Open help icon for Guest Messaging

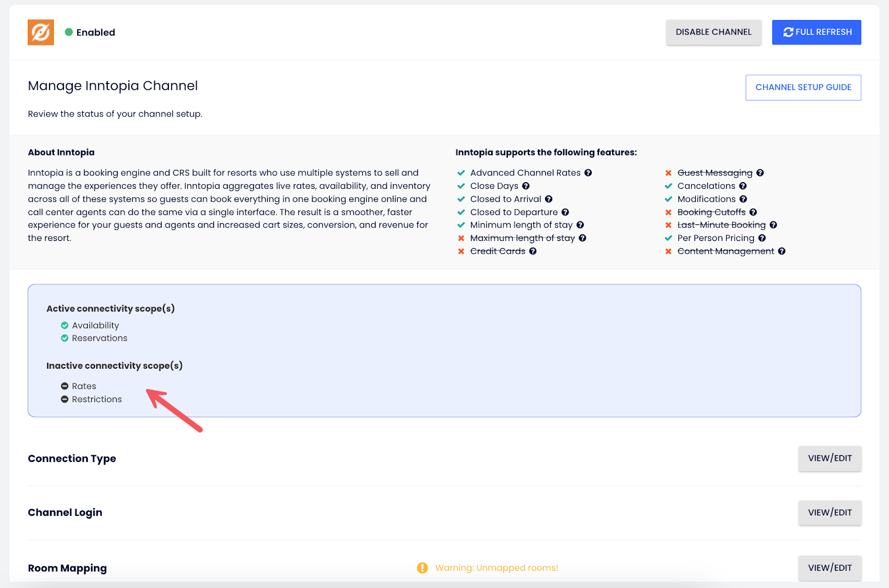760,173
